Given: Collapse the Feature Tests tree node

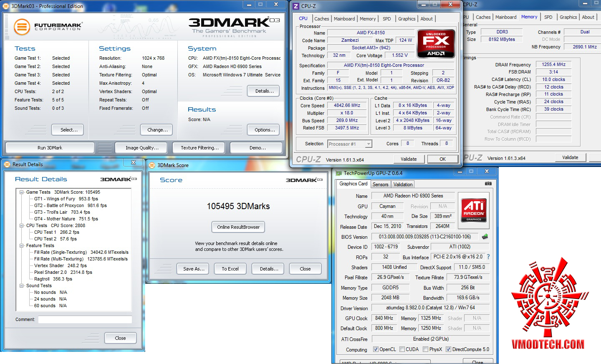Looking at the screenshot, I should tap(22, 245).
